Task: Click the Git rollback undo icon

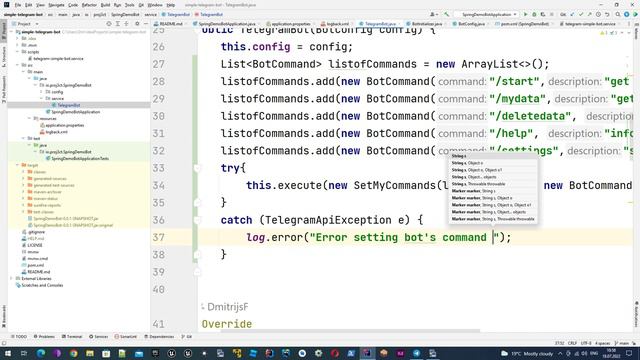Action: 607,14
